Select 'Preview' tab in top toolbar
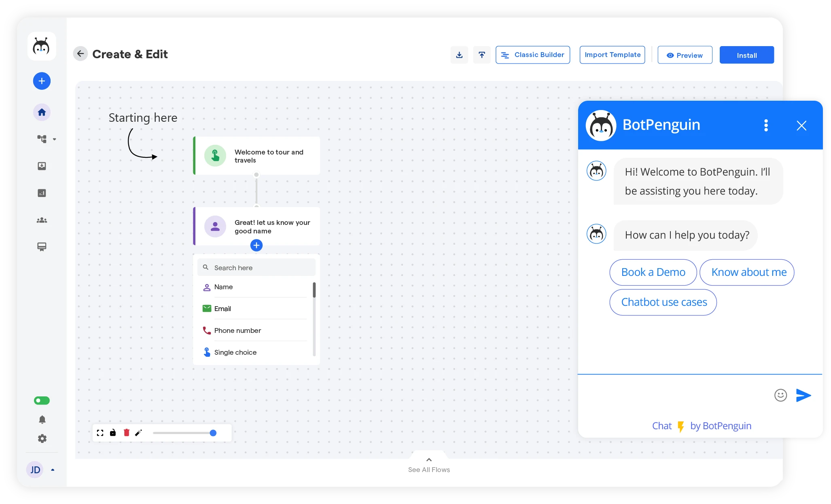Image resolution: width=831 pixels, height=504 pixels. coord(685,55)
